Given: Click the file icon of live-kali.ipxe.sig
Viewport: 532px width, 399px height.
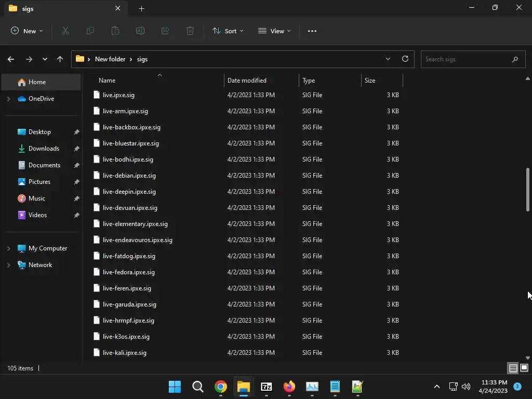Looking at the screenshot, I should pos(97,353).
